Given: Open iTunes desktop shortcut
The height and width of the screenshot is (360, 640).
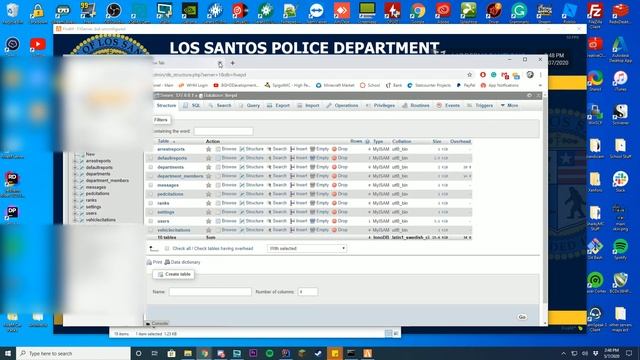Looking at the screenshot, I should click(620, 79).
